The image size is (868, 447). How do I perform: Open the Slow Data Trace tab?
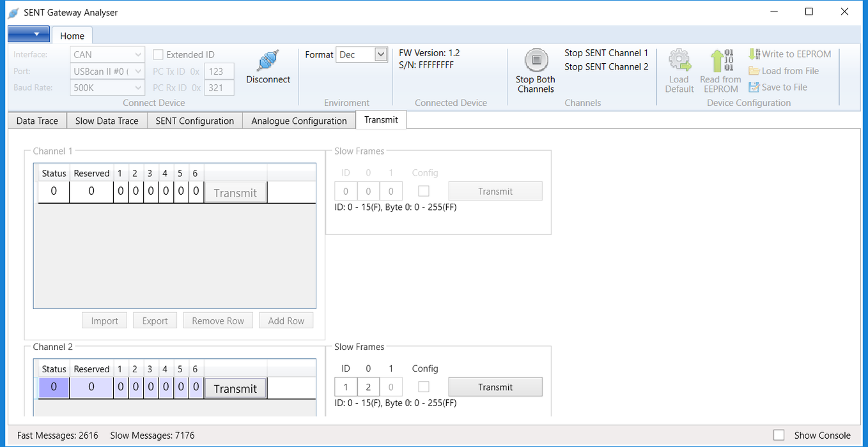pos(106,120)
